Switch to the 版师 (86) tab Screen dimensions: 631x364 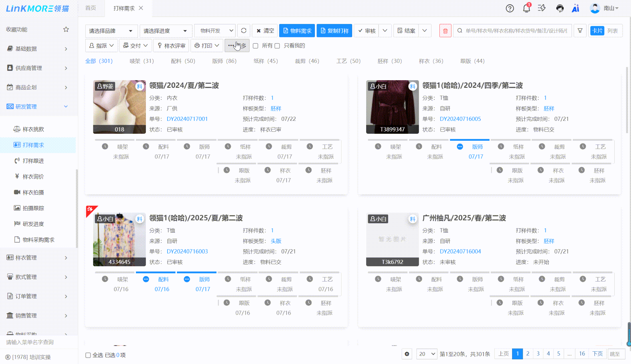click(x=224, y=61)
